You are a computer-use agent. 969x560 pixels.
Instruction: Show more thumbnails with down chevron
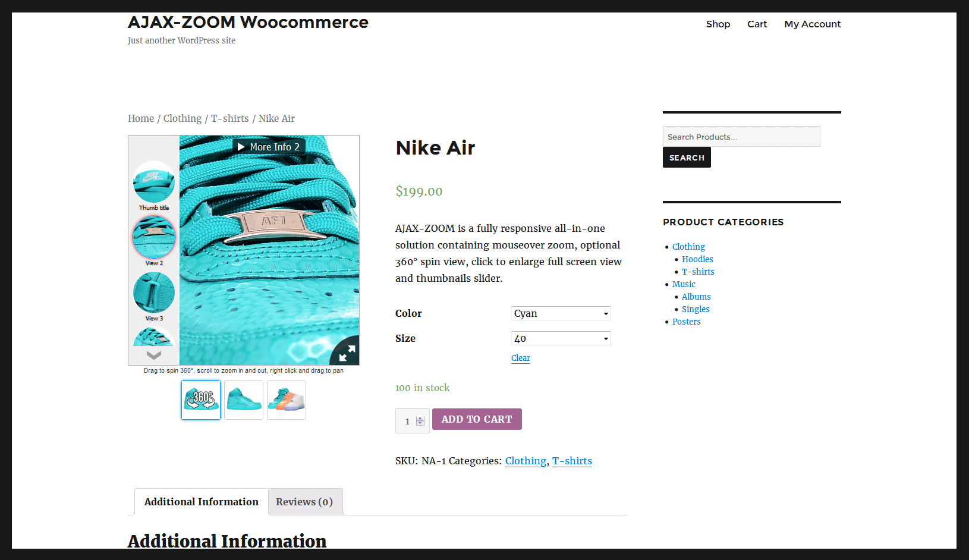(x=154, y=355)
